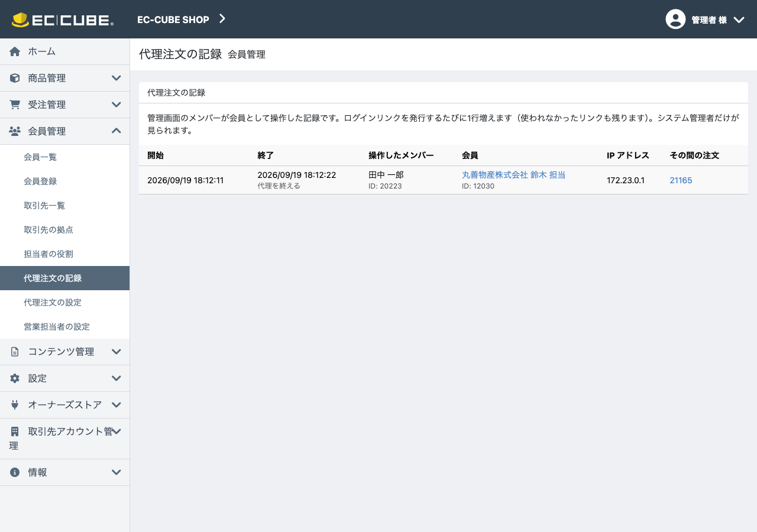Click the home icon in sidebar
The width and height of the screenshot is (757, 532).
click(x=15, y=51)
